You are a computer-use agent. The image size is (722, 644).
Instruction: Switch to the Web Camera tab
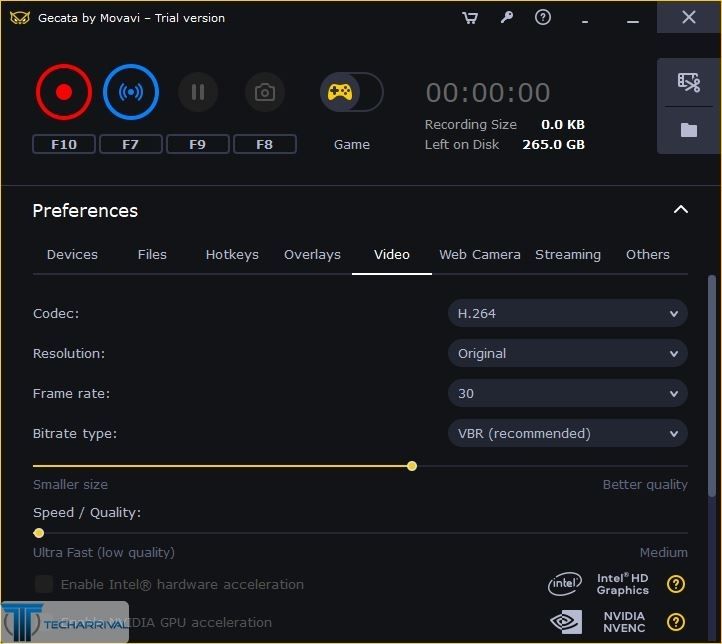click(x=480, y=255)
